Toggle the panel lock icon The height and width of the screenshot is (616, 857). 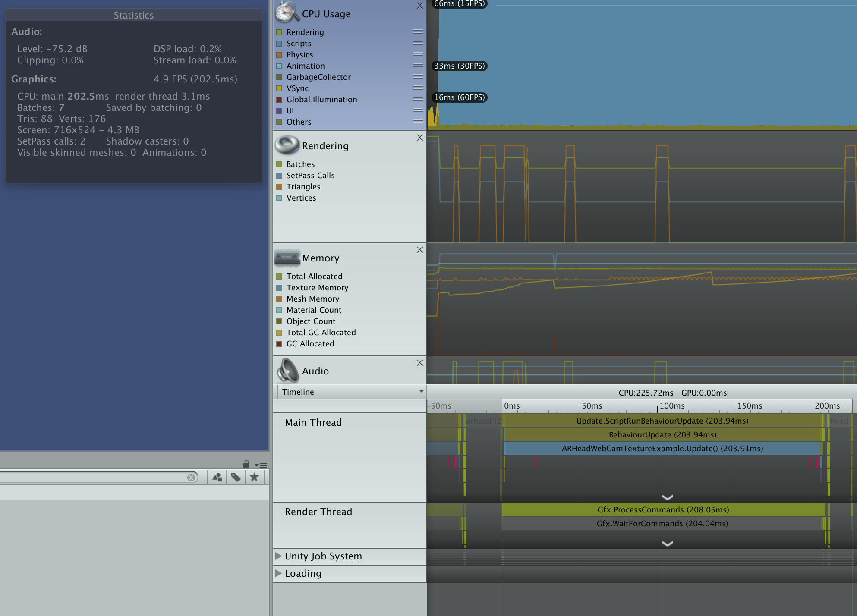pos(246,464)
